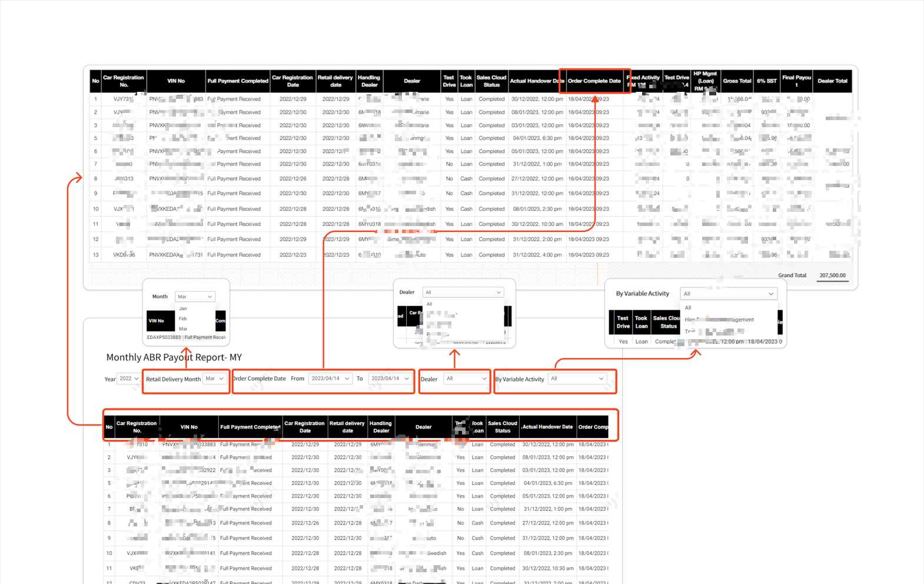924x584 pixels.
Task: Click Actual Handover Date header in bottom table
Action: (x=547, y=427)
